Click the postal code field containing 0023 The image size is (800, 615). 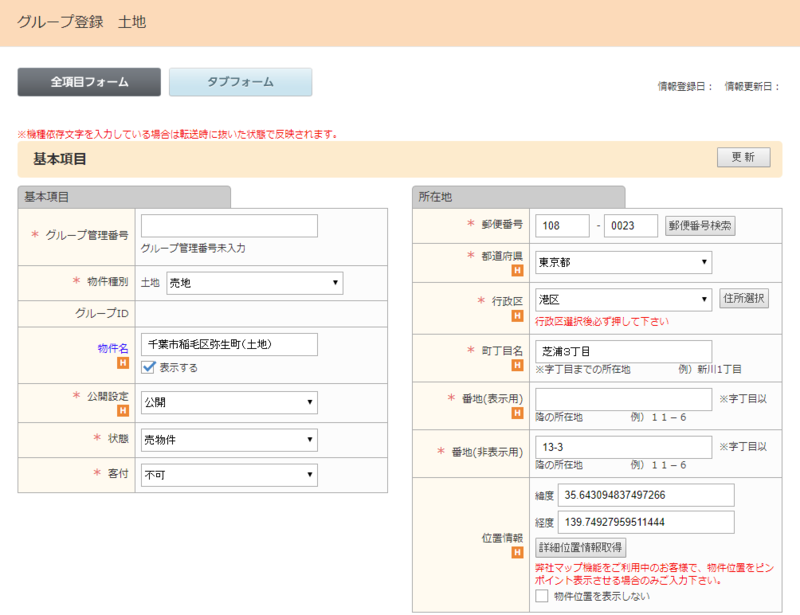[631, 226]
